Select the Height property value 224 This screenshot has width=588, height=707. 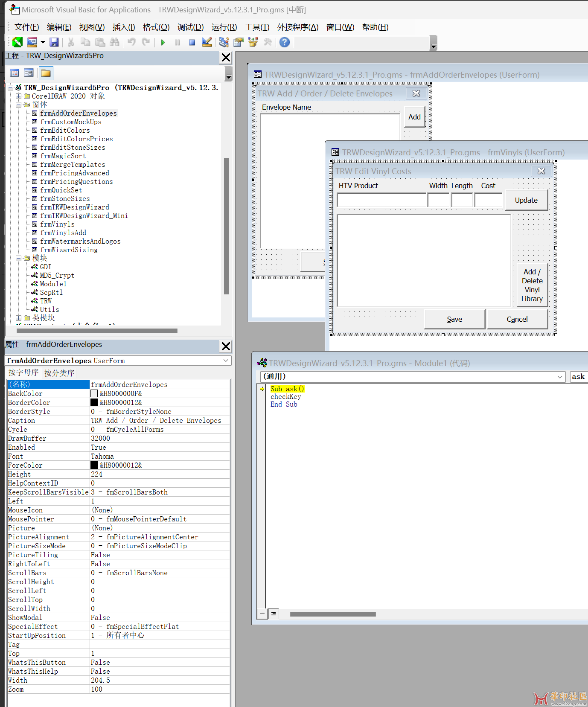[x=160, y=474]
